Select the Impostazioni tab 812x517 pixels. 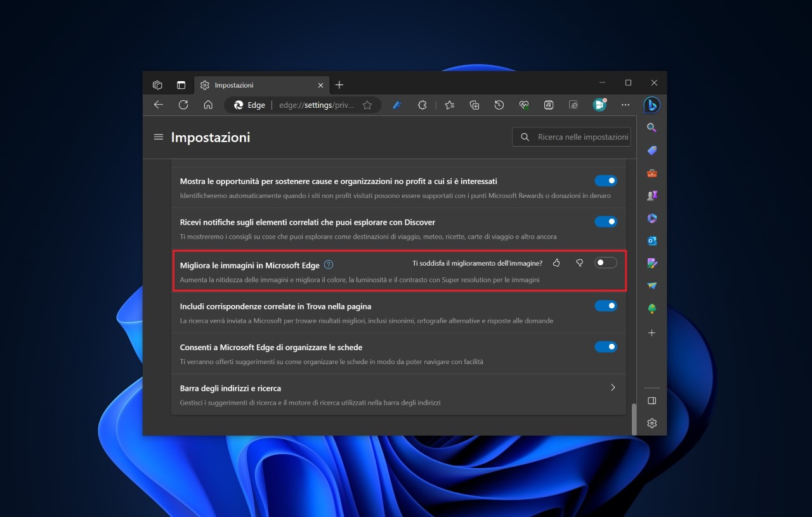click(261, 85)
